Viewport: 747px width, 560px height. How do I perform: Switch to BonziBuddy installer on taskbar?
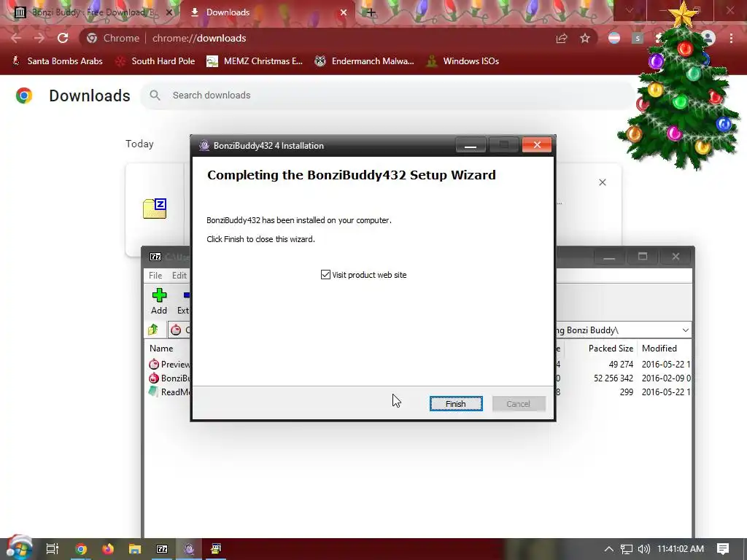(189, 549)
